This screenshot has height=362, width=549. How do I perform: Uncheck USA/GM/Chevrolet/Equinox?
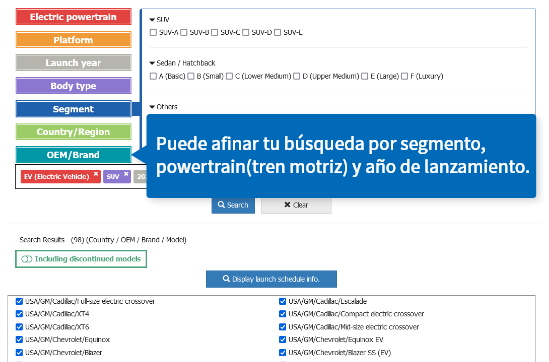click(x=19, y=340)
